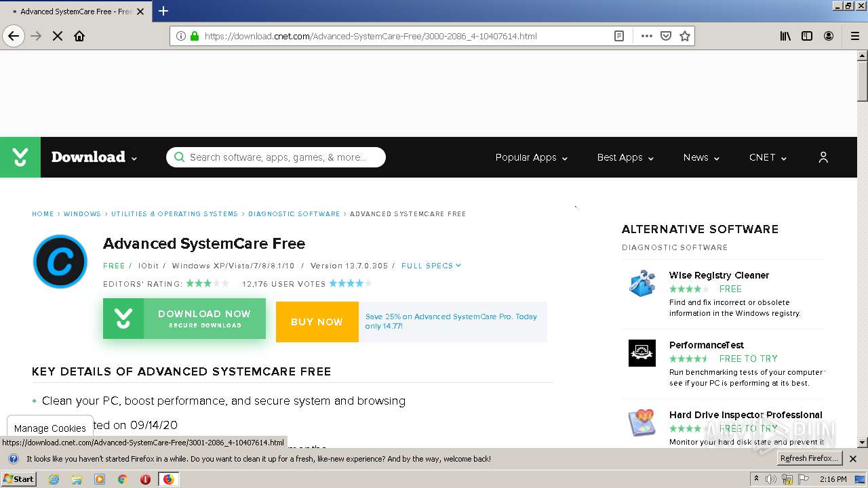
Task: Open the Firefox hamburger menu
Action: [x=855, y=36]
